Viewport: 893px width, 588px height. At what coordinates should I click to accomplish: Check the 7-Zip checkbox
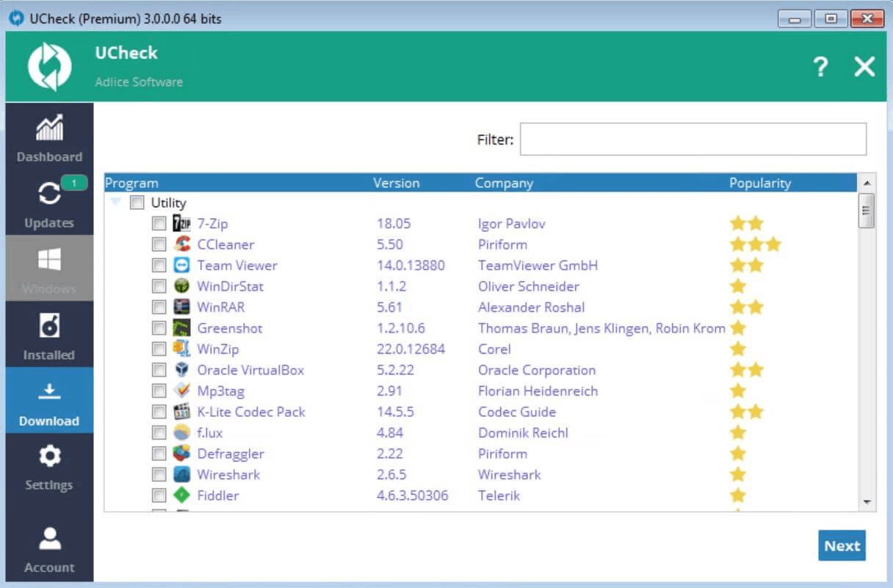159,223
